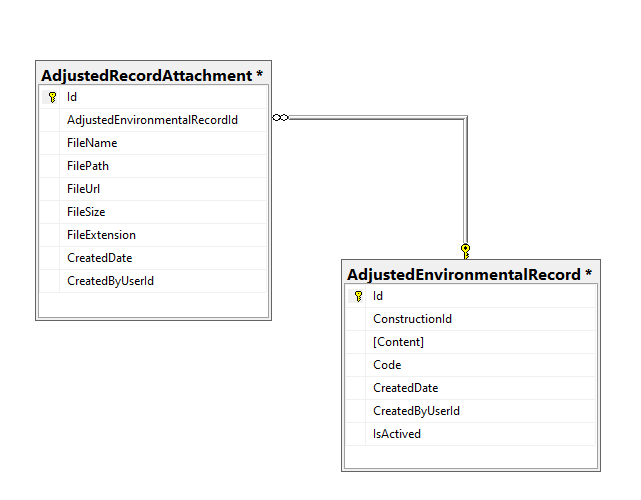641x500 pixels.
Task: Click the [Content] column row
Action: pos(398,342)
